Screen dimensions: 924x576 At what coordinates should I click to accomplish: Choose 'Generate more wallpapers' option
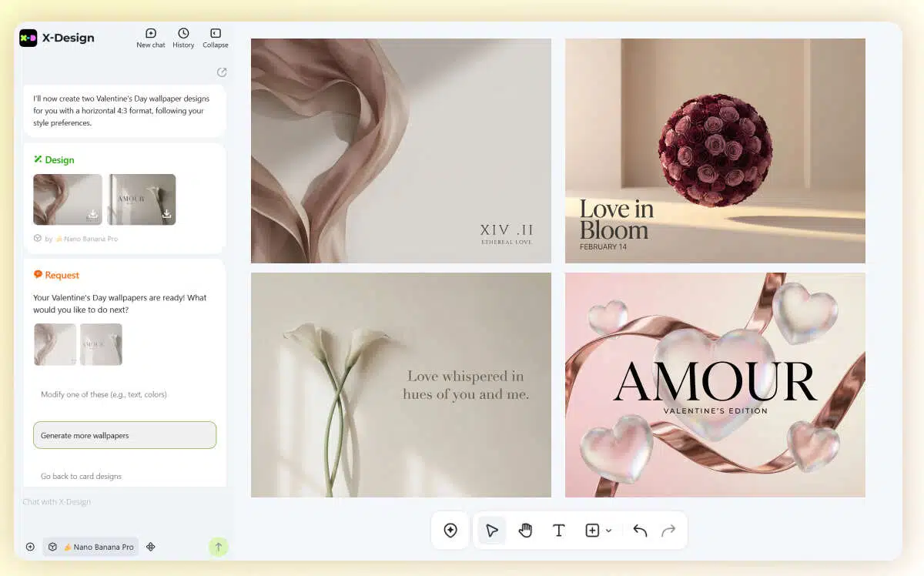(x=125, y=435)
